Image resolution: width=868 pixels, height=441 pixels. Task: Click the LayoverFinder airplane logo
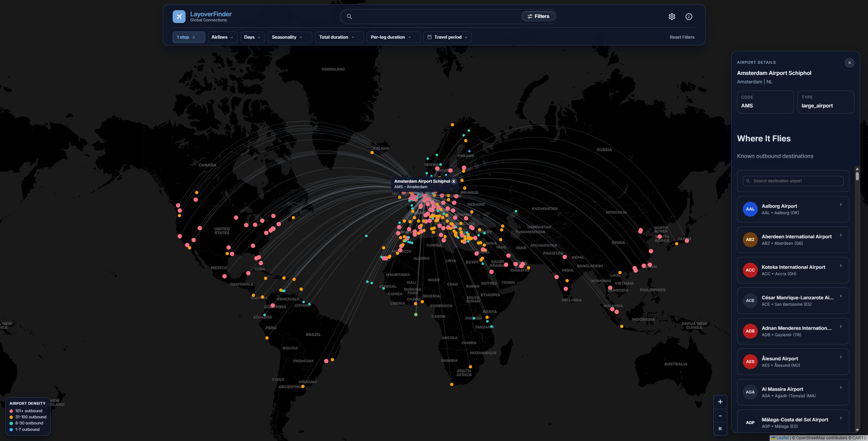pyautogui.click(x=179, y=16)
